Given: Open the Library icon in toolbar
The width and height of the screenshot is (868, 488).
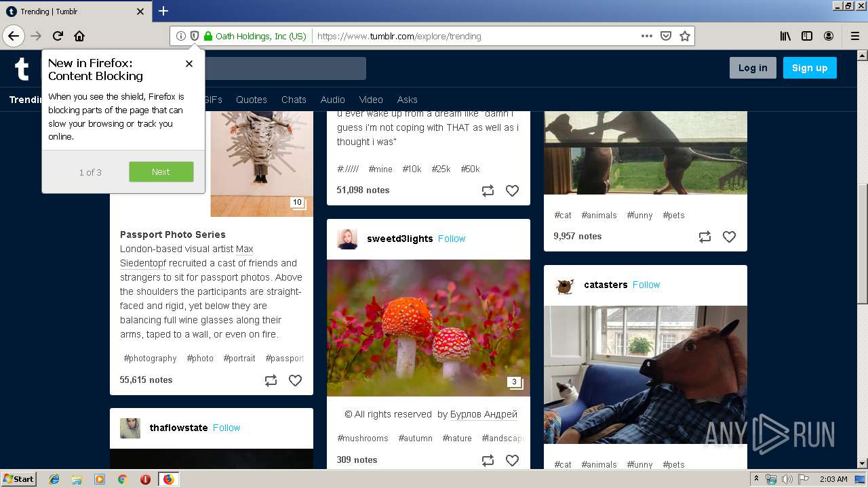Looking at the screenshot, I should click(785, 36).
